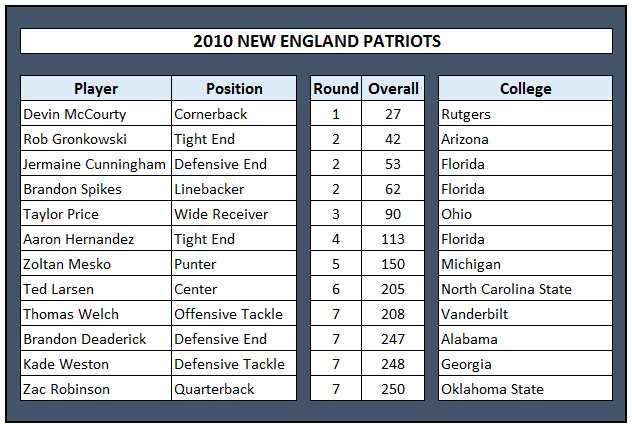Select the Punter position cell

pos(234,264)
